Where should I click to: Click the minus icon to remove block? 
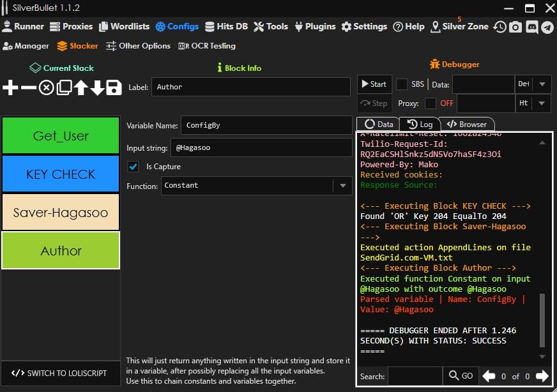point(28,88)
